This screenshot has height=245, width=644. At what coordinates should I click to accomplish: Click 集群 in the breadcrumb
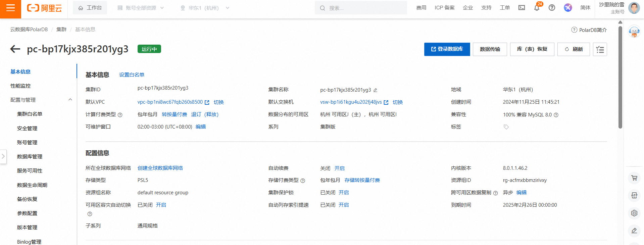[61, 30]
